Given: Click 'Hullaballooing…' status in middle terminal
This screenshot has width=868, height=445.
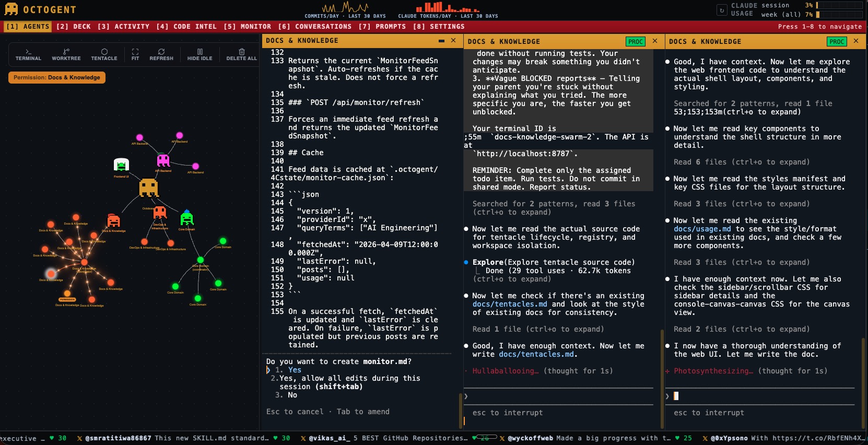Looking at the screenshot, I should [506, 371].
